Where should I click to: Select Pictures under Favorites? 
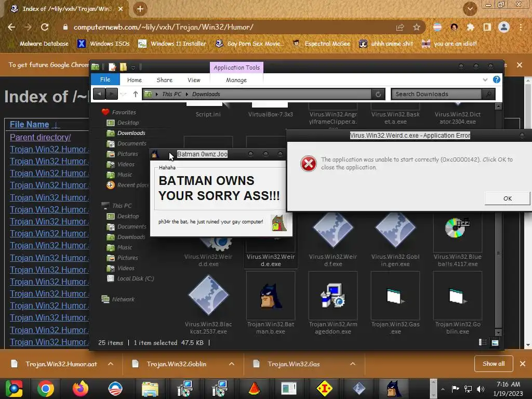pos(128,154)
